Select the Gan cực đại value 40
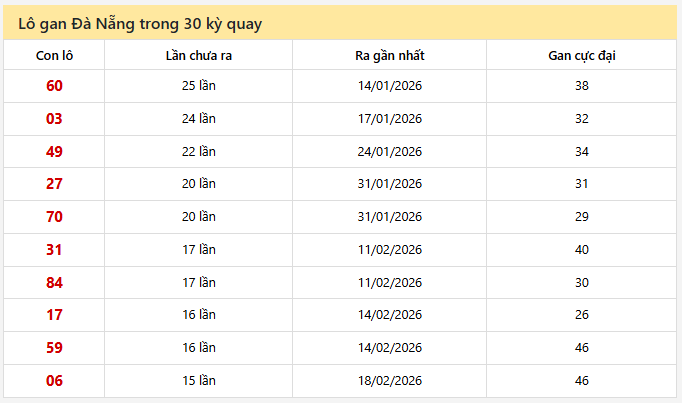Image resolution: width=682 pixels, height=403 pixels. pyautogui.click(x=582, y=250)
